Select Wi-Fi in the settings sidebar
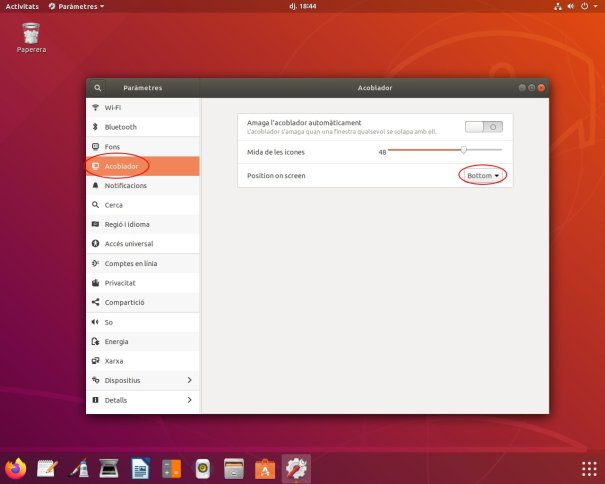The image size is (605, 484). [x=143, y=107]
